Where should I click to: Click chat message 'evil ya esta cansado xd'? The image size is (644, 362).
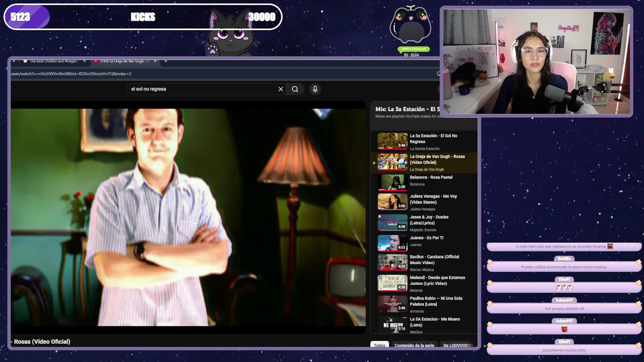[564, 309]
